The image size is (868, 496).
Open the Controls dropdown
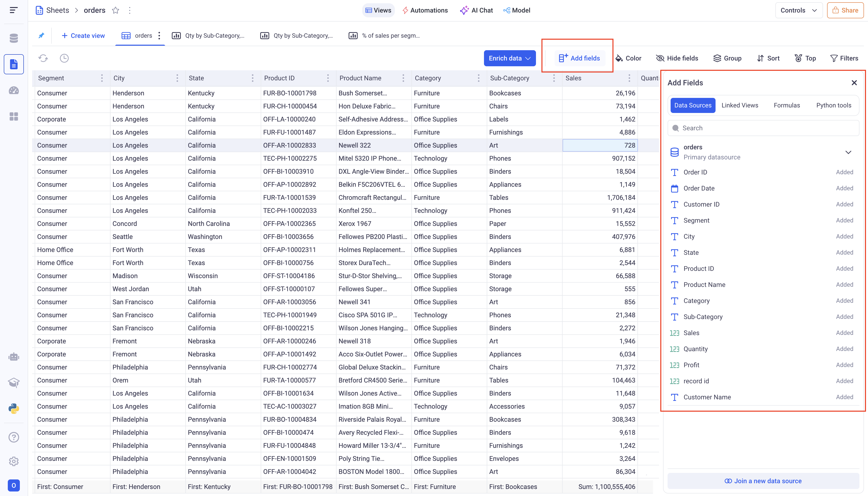point(798,10)
